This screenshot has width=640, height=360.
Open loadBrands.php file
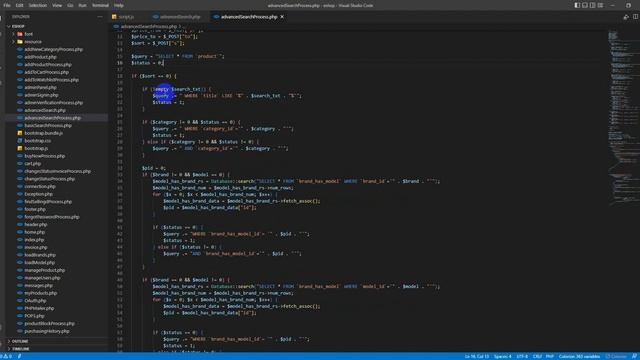40,255
